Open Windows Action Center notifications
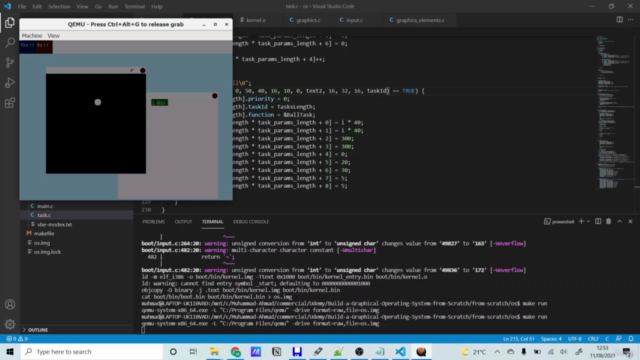The height and width of the screenshot is (360, 640). [627, 351]
